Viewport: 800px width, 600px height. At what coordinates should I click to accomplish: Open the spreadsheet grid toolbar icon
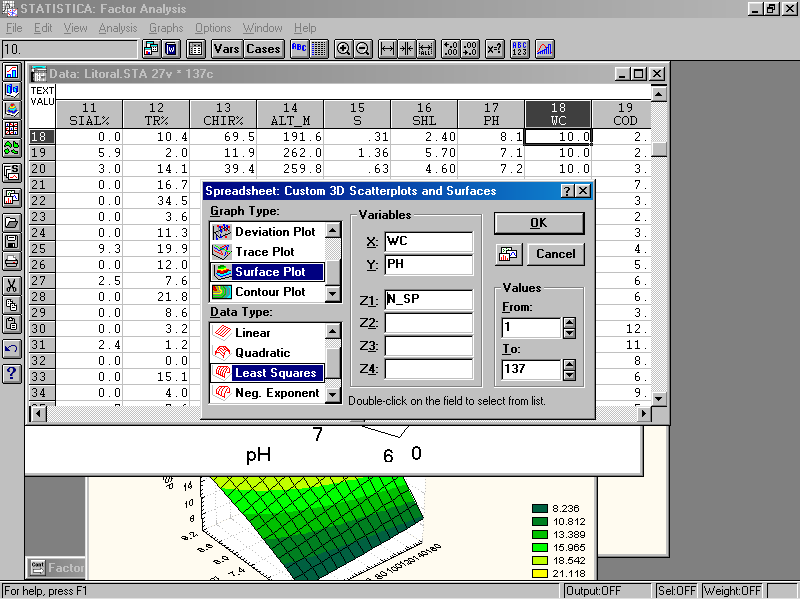(195, 49)
